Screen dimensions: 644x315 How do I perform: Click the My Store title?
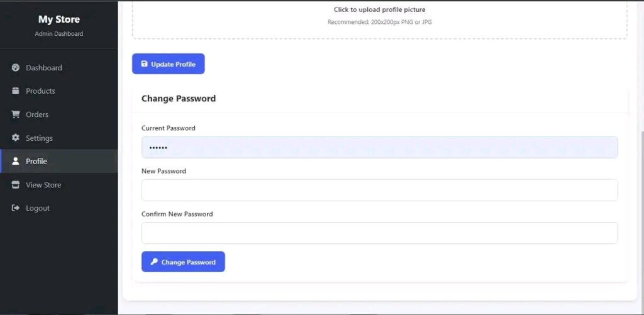click(59, 19)
